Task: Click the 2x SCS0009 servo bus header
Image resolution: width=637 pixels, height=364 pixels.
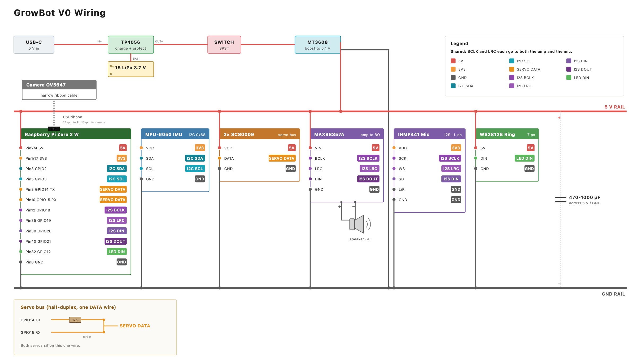Action: [260, 134]
